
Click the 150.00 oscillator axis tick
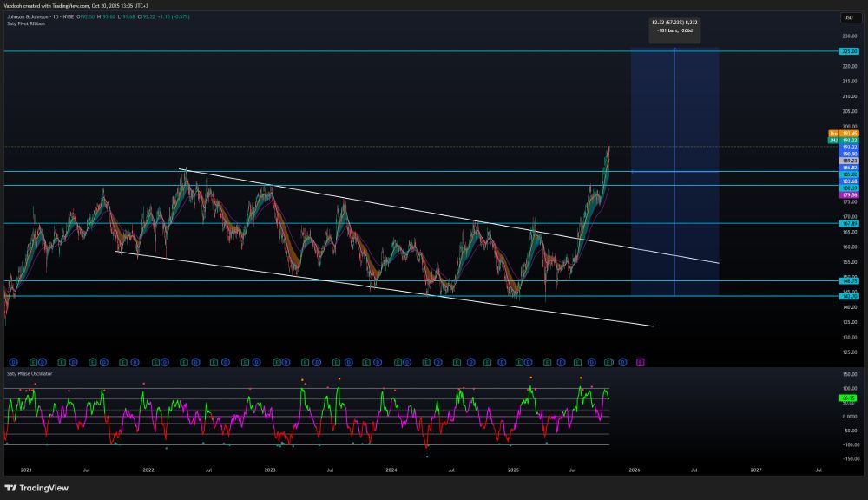pos(850,374)
